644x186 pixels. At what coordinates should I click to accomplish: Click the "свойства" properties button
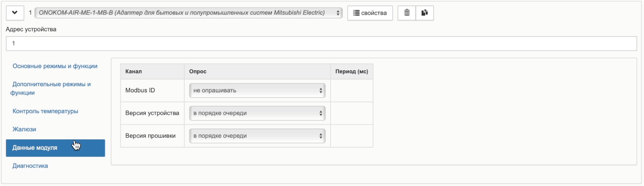point(370,13)
